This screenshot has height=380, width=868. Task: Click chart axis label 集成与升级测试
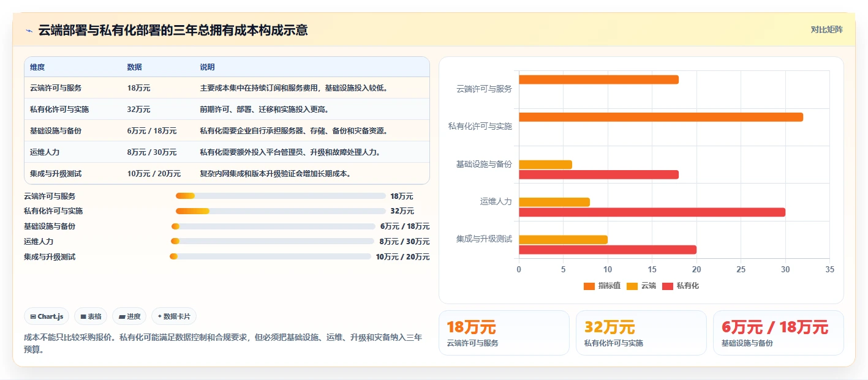tap(484, 239)
